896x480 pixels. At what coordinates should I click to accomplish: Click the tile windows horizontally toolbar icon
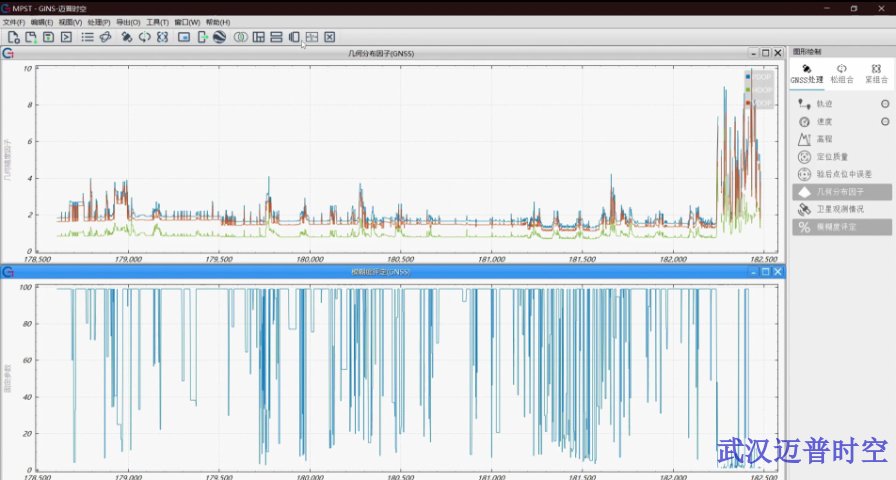tap(276, 37)
